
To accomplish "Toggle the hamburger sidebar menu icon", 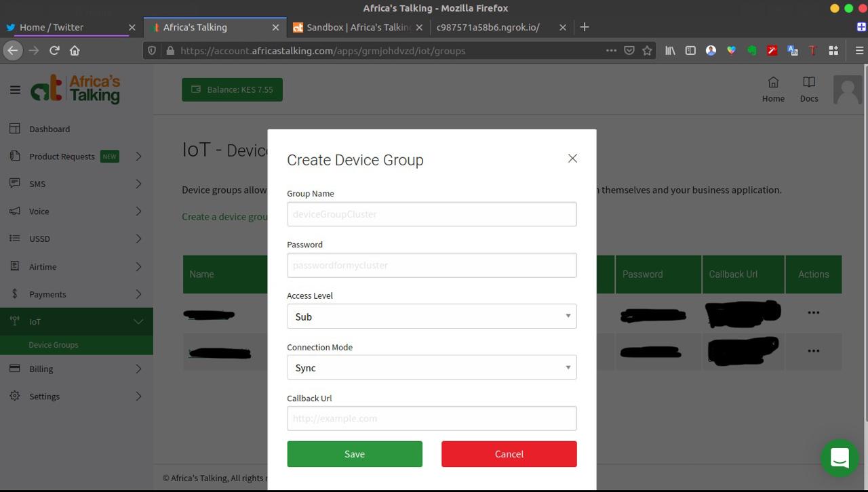I will point(15,89).
